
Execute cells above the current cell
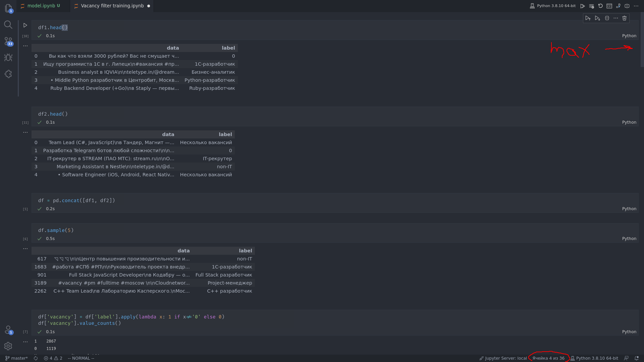[x=588, y=18]
